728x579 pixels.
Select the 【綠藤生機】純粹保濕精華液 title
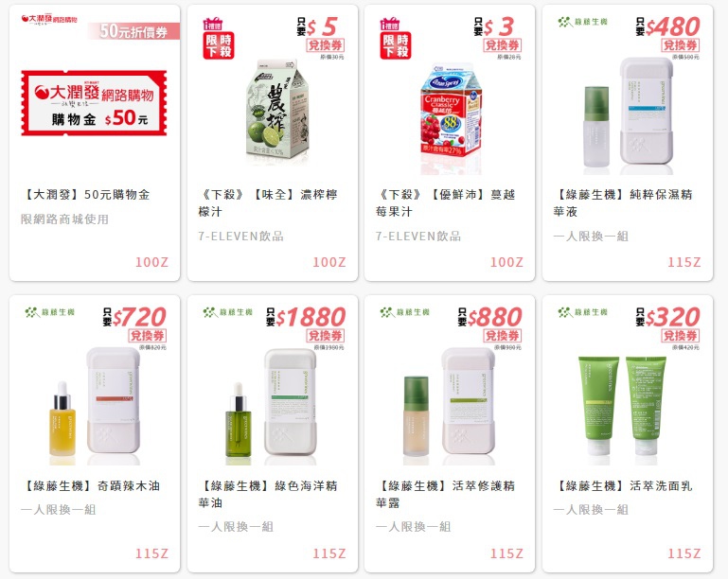pyautogui.click(x=623, y=203)
